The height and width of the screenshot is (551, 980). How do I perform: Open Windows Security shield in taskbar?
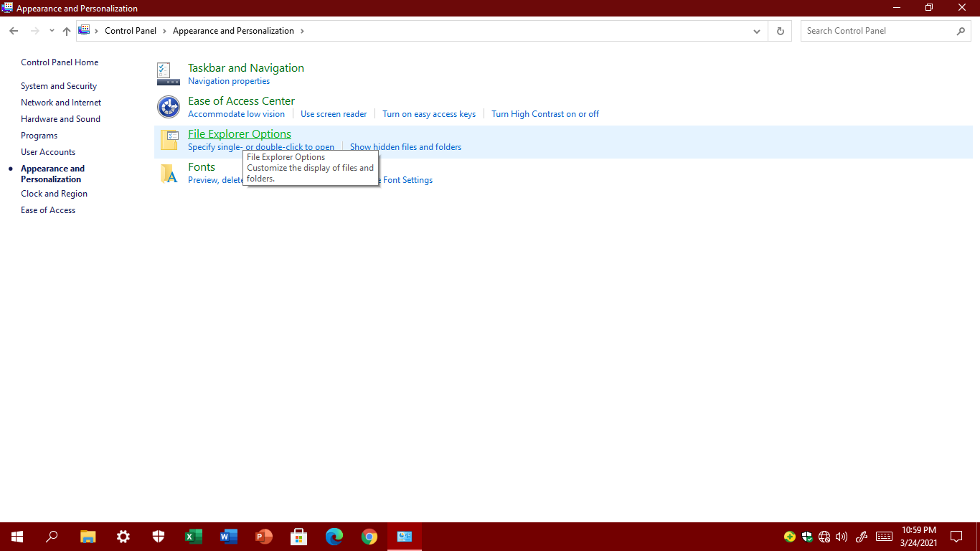159,537
